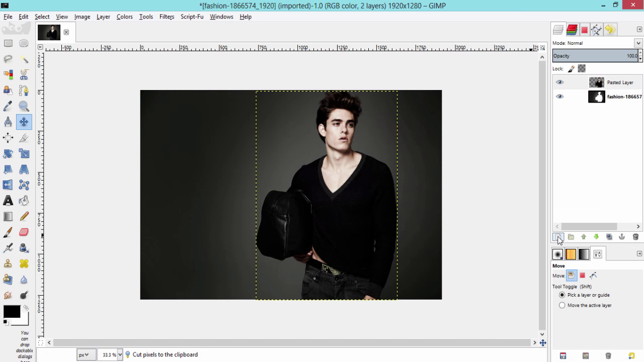Viewport: 644px width, 362px height.
Task: Delete layer with trash icon in Layers panel
Action: coord(635,237)
